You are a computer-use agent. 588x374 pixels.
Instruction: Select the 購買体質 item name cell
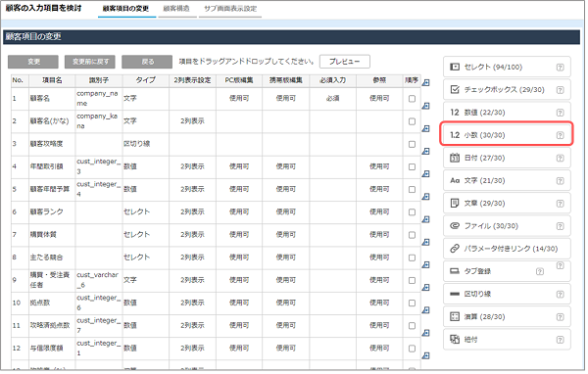pyautogui.click(x=52, y=235)
